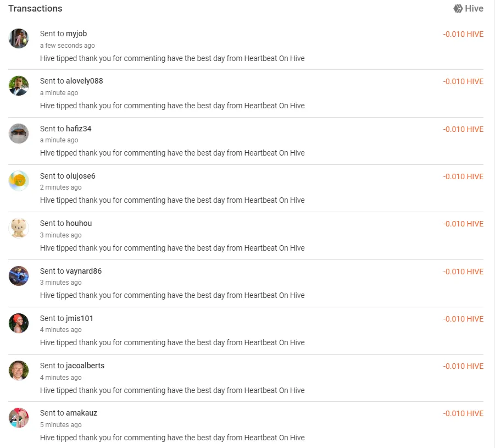Click houhou's teddy bear avatar
The width and height of the screenshot is (495, 448).
(19, 228)
